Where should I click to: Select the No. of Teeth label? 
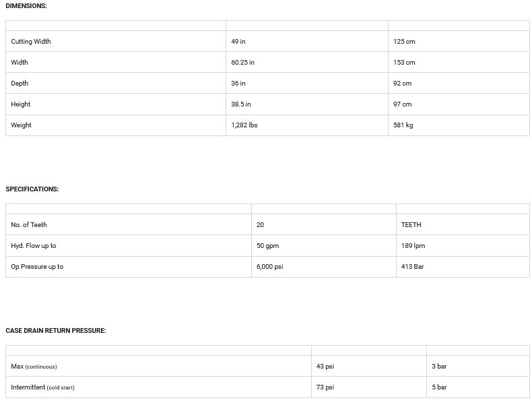point(29,225)
